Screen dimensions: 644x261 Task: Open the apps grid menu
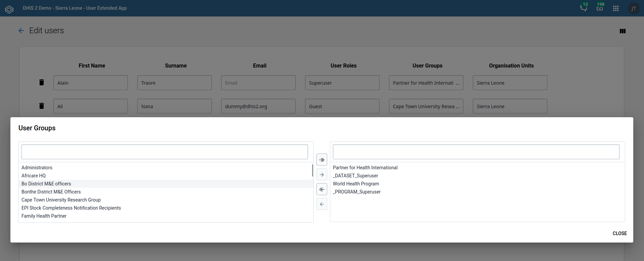point(616,8)
